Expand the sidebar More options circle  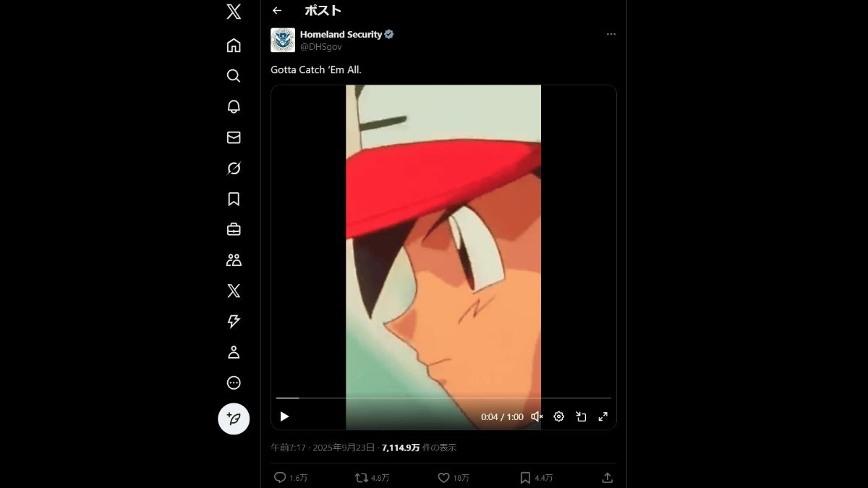(x=234, y=383)
